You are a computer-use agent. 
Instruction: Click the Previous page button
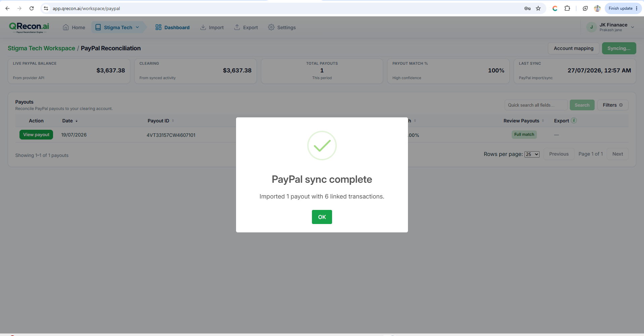click(x=559, y=154)
